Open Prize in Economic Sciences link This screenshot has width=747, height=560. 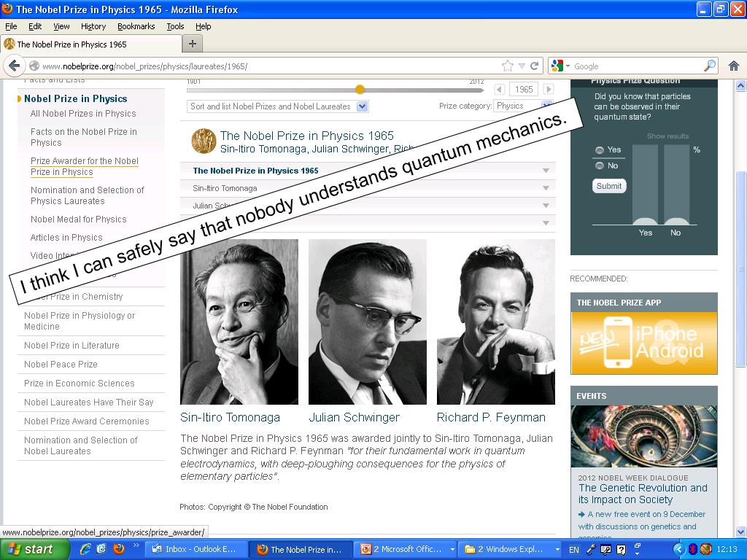80,384
